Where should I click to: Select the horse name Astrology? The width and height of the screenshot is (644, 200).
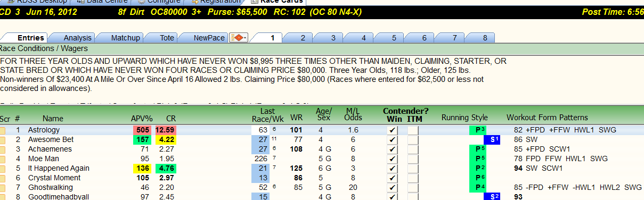[x=44, y=130]
